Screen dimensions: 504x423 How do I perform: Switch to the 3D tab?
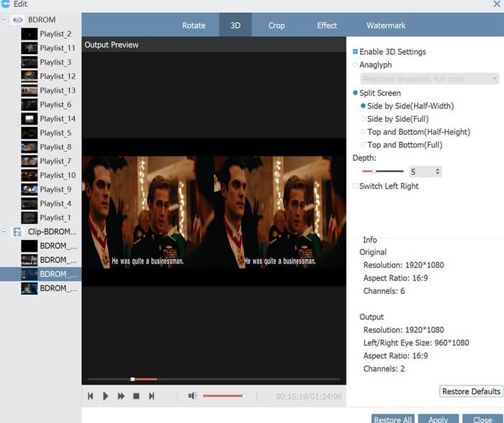[235, 25]
